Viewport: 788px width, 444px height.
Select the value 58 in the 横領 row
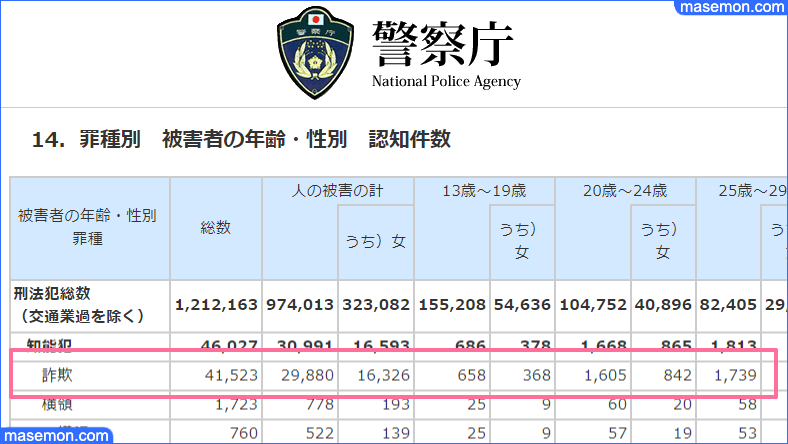pos(748,404)
